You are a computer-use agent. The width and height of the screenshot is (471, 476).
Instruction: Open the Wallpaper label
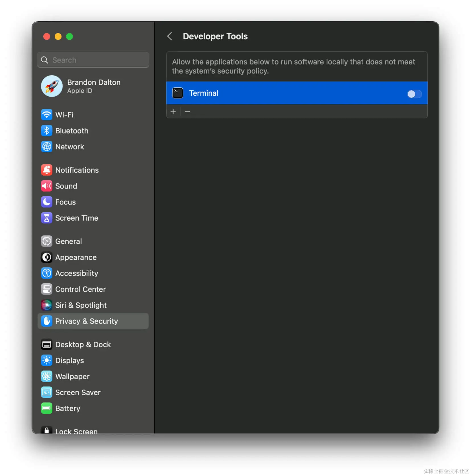click(72, 376)
